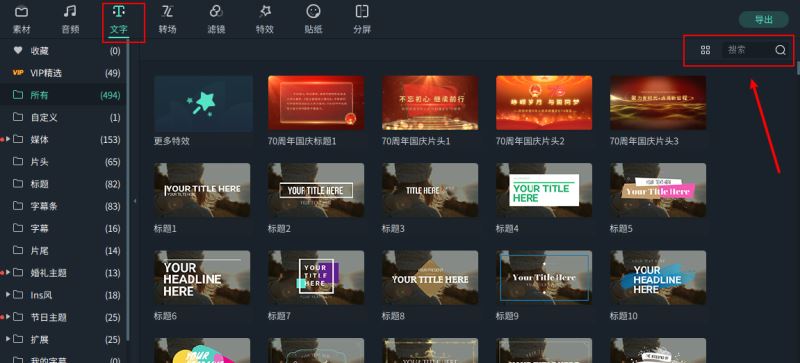Click the folder icon beside 片尾
The height and width of the screenshot is (363, 800).
pos(18,251)
